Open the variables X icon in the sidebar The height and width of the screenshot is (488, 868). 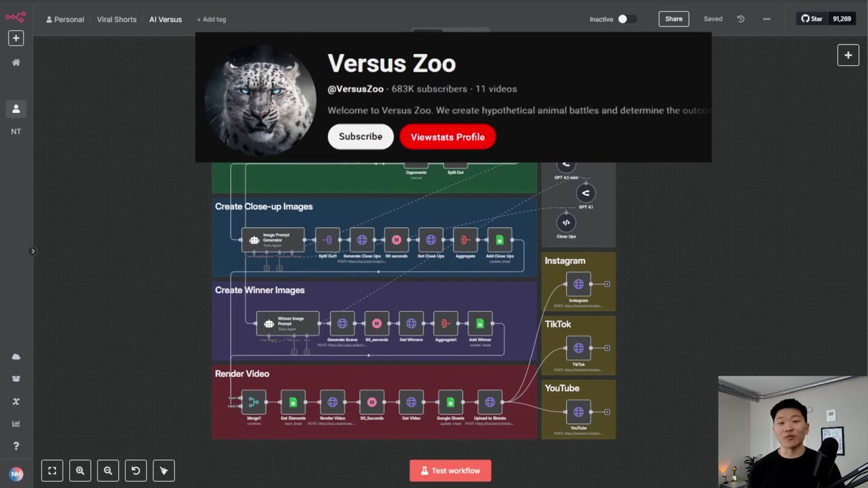click(16, 402)
